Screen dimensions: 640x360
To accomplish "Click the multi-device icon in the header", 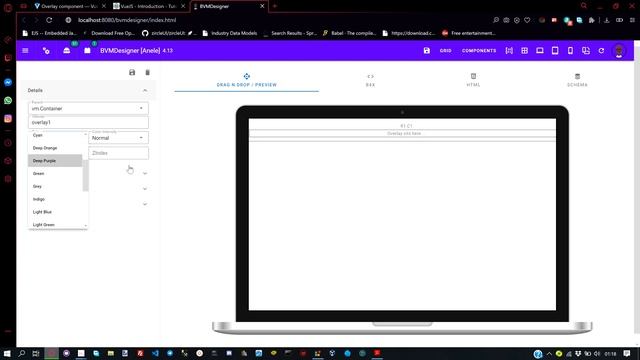I will pos(586,51).
